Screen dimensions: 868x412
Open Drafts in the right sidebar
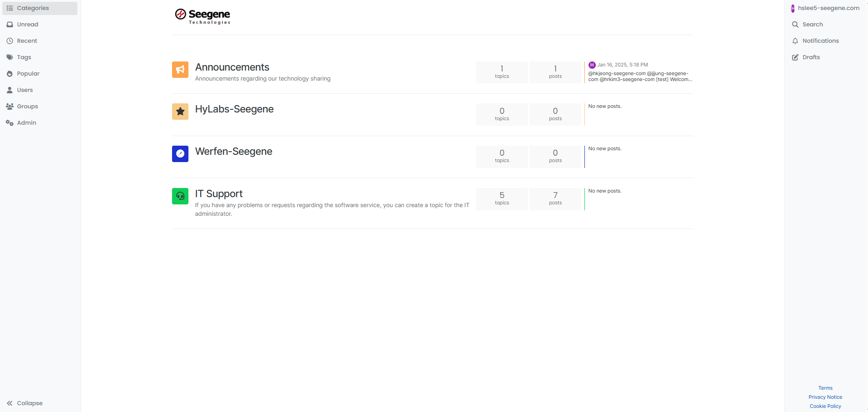tap(811, 57)
